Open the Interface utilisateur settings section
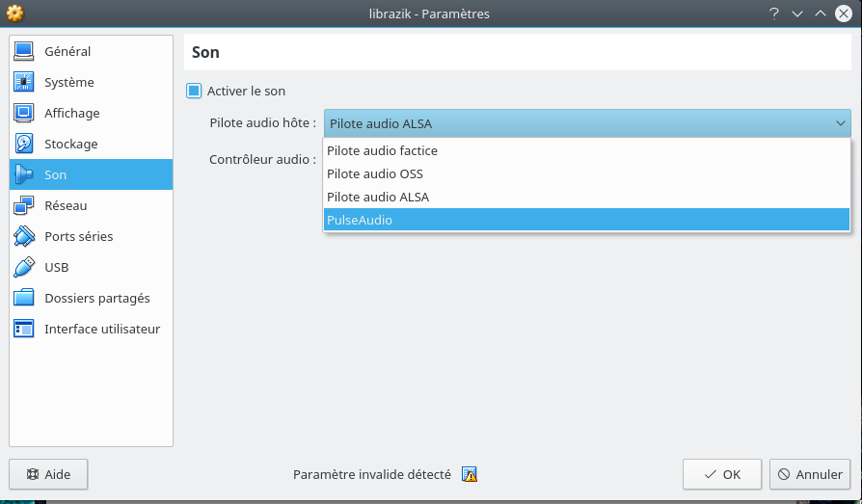The width and height of the screenshot is (862, 504). 101,329
